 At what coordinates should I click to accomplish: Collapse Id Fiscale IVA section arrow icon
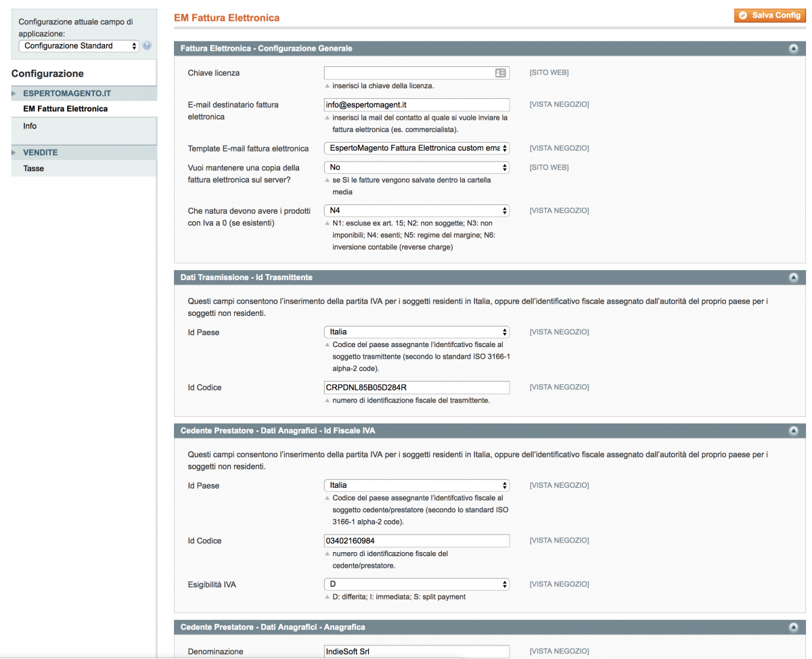794,430
